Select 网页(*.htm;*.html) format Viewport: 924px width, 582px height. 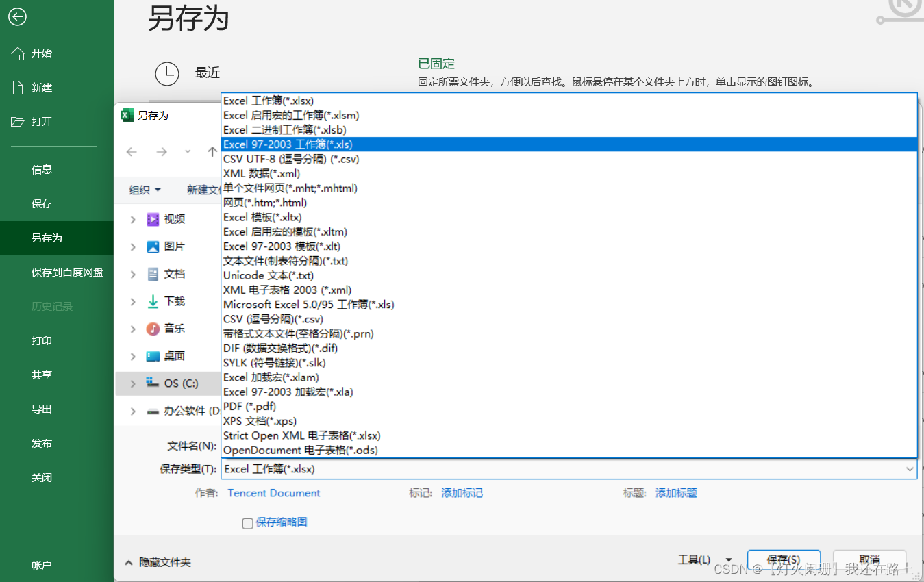(569, 203)
